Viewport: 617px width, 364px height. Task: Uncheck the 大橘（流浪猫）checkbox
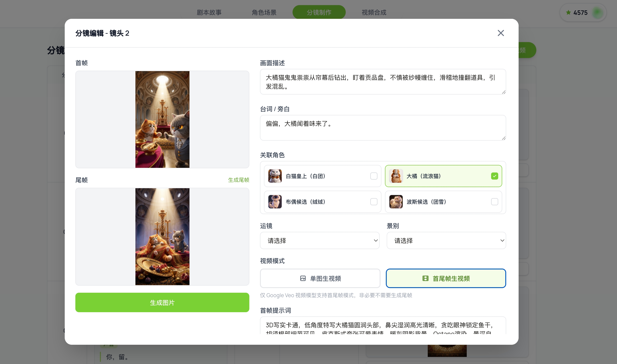pos(494,176)
